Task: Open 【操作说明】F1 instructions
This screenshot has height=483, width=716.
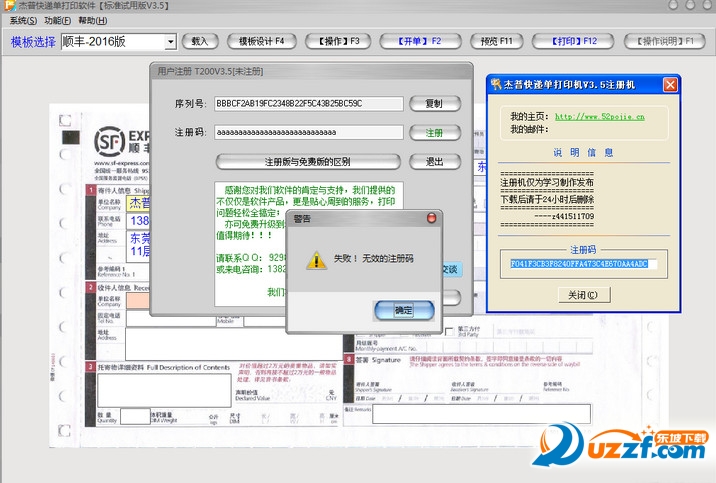Action: pos(665,42)
